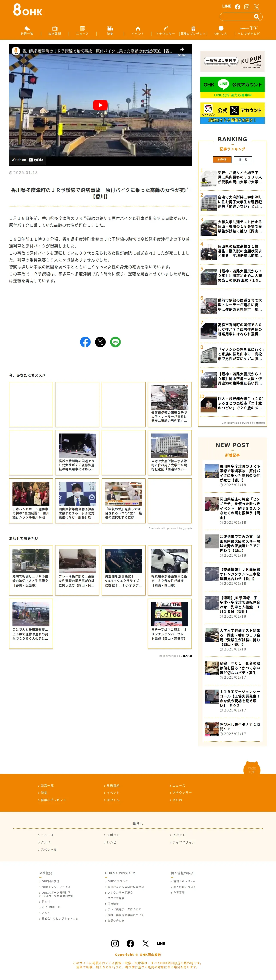Open X icon in top header
Image resolution: width=276 pixels, height=980 pixels.
(x=256, y=7)
